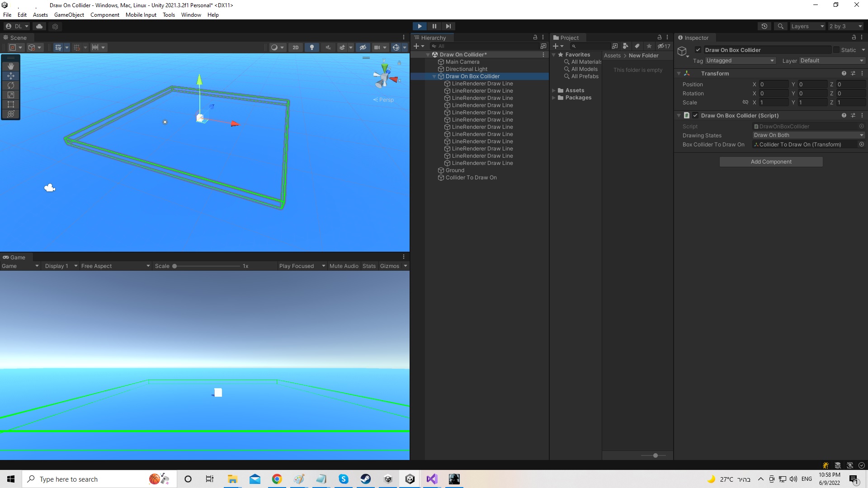Uncheck Draw On Box Collider active checkbox
The image size is (868, 488).
point(698,50)
